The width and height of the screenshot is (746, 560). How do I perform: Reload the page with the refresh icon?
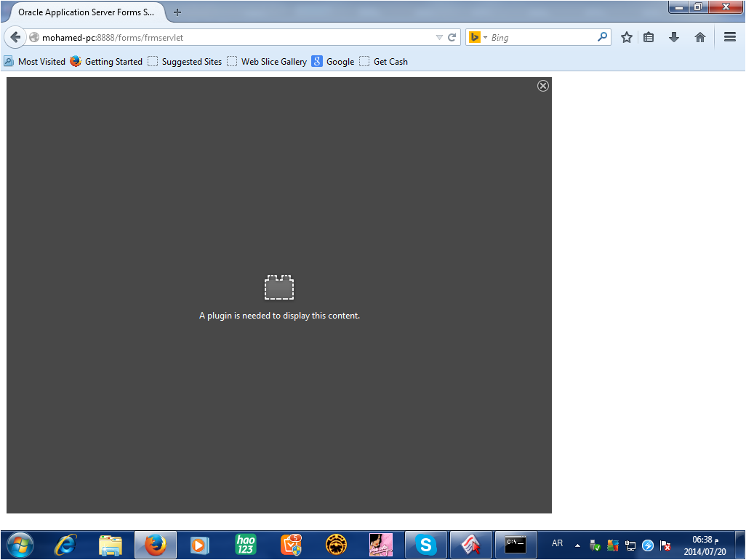[x=452, y=37]
